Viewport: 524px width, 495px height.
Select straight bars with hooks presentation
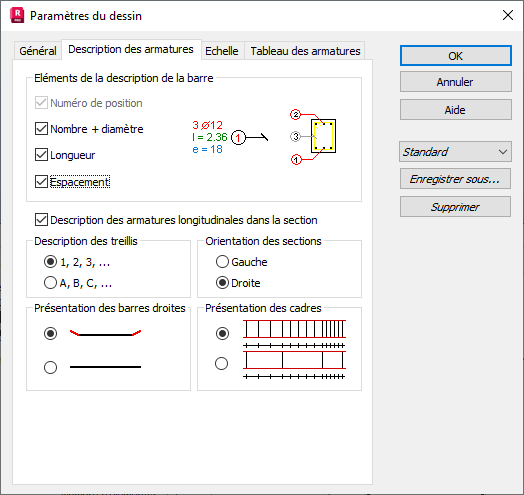(x=50, y=333)
